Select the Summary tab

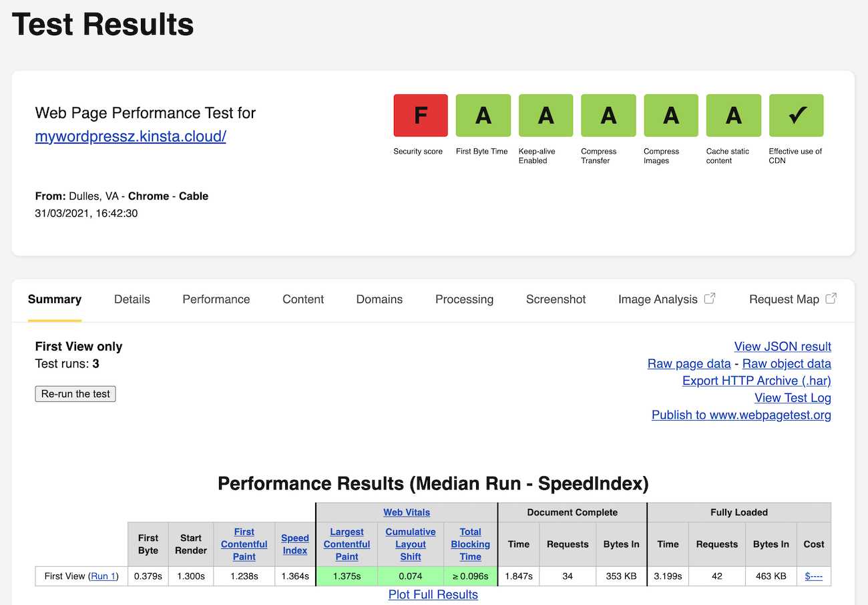click(x=55, y=299)
